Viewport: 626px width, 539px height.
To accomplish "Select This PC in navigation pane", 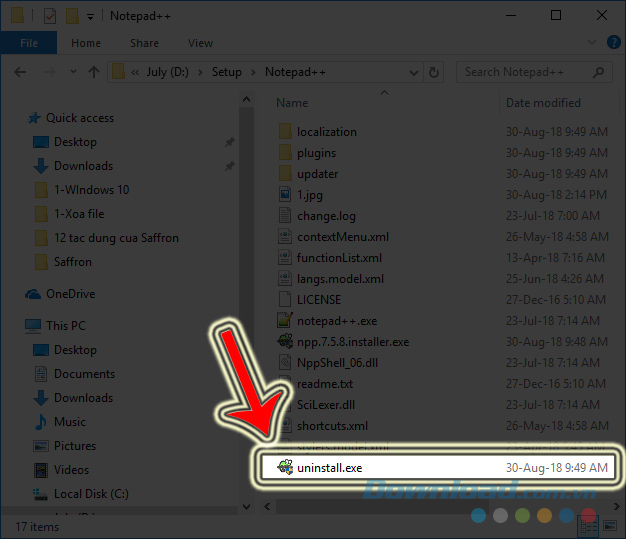I will coord(55,325).
